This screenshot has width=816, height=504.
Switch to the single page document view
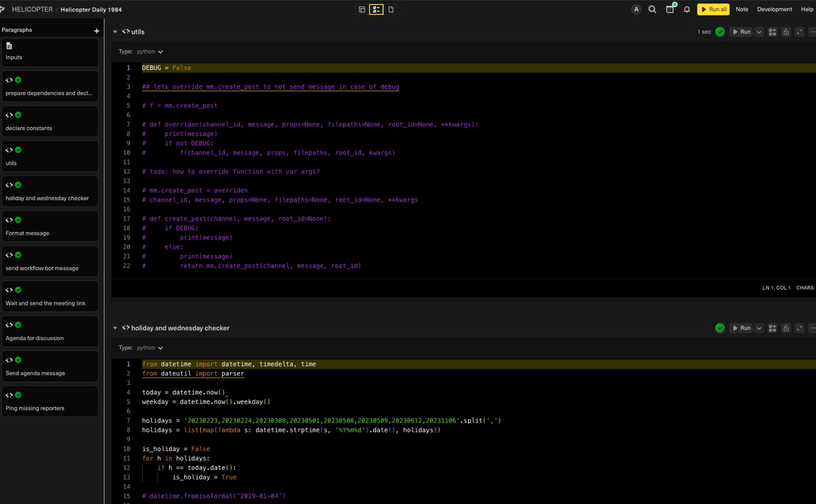[391, 9]
